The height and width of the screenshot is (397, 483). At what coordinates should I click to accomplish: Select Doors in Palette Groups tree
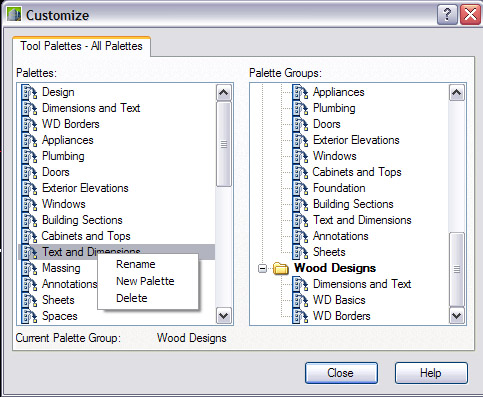tap(327, 124)
